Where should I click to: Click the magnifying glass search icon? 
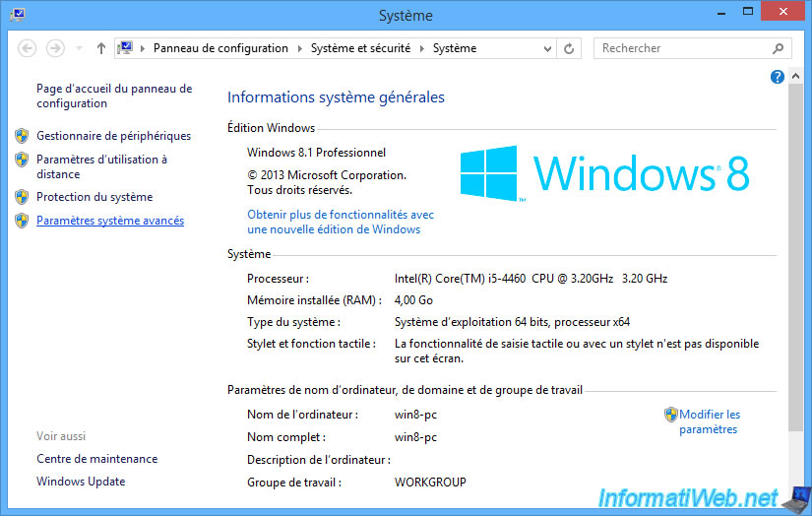click(778, 48)
